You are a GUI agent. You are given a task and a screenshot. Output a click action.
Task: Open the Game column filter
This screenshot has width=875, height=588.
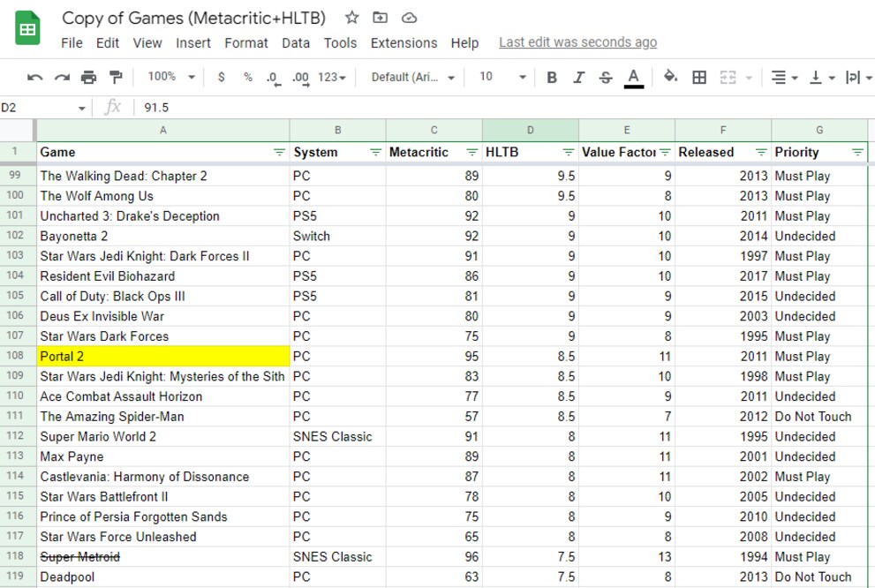point(279,153)
